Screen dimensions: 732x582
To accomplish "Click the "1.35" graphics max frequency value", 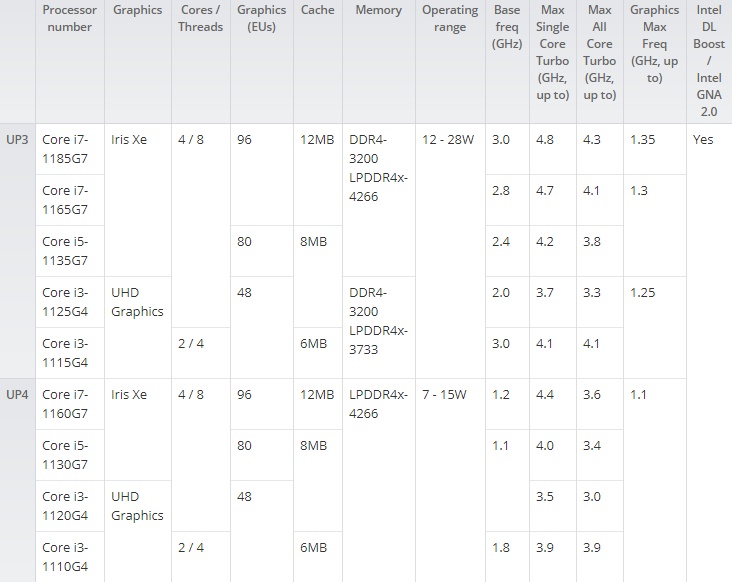I will click(642, 140).
